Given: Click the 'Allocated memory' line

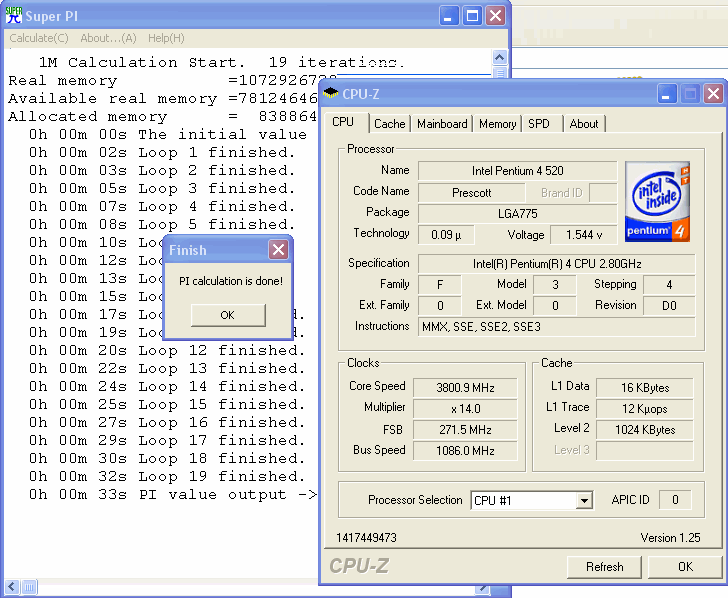Looking at the screenshot, I should 162,117.
